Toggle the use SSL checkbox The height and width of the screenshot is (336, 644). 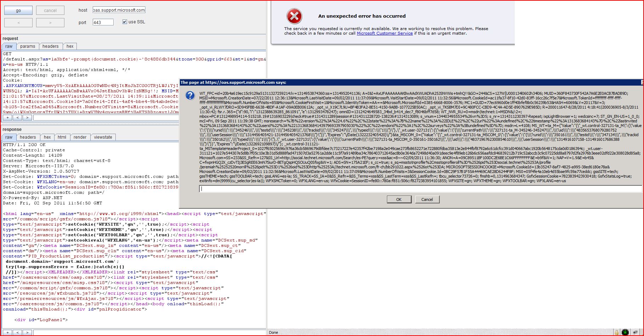[x=125, y=22]
